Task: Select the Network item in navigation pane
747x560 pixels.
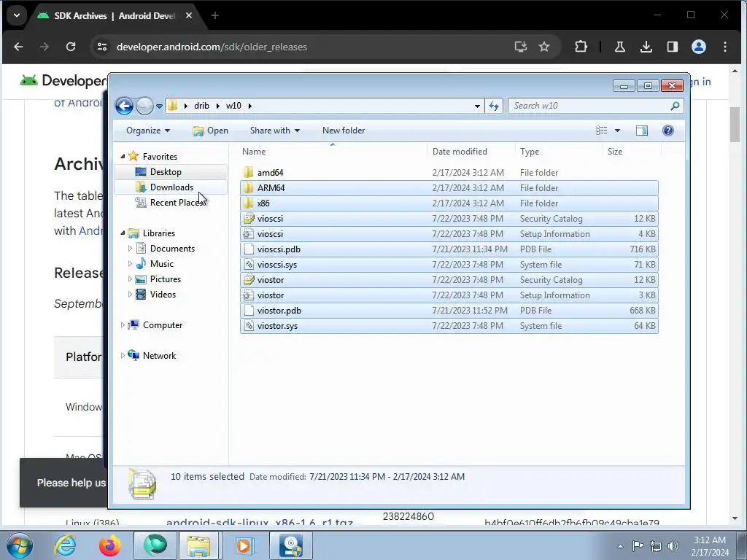Action: point(159,355)
